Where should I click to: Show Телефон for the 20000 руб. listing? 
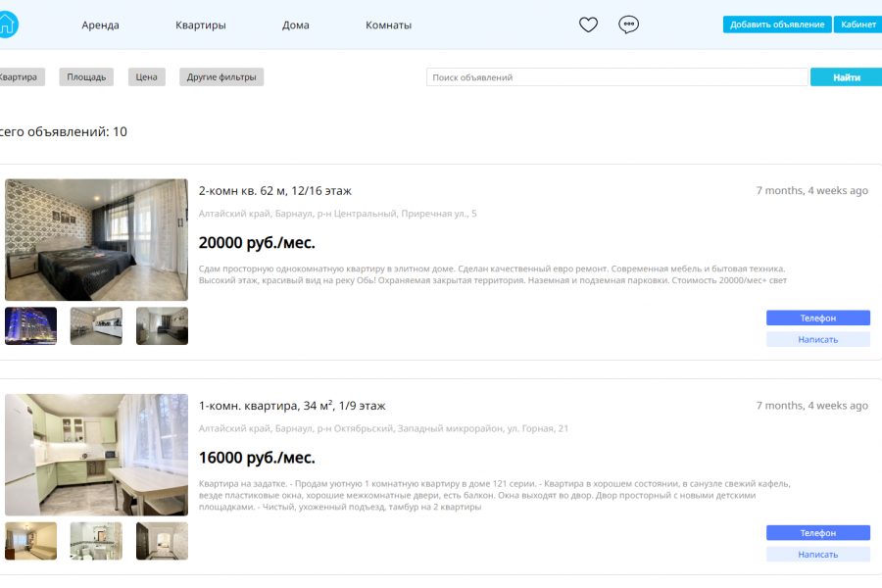point(818,318)
